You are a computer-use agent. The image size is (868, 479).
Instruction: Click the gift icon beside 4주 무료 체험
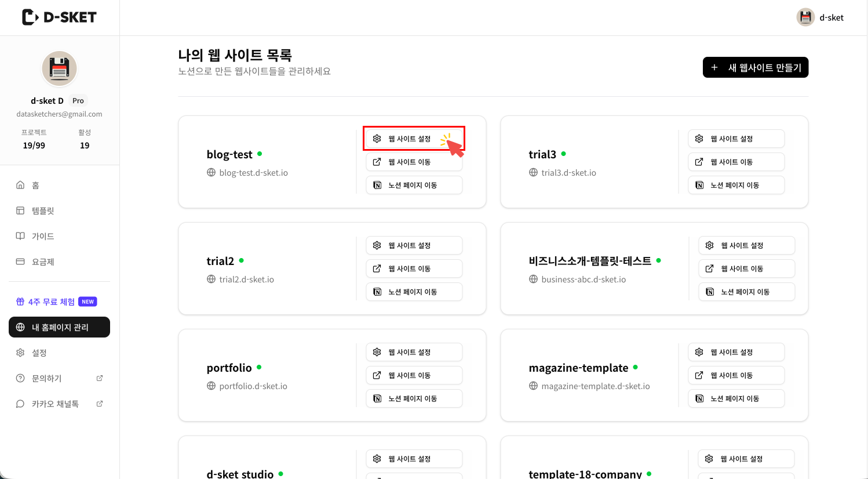(x=20, y=301)
